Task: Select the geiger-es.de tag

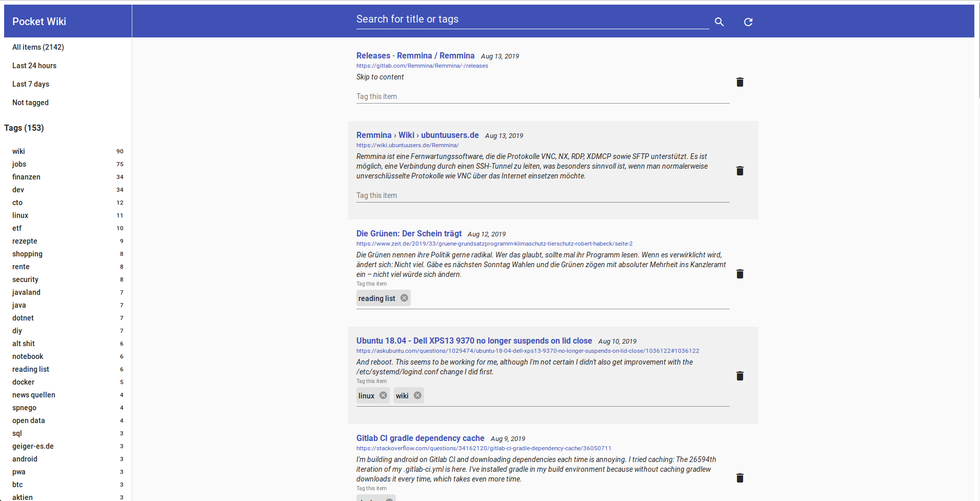Action: (68, 446)
